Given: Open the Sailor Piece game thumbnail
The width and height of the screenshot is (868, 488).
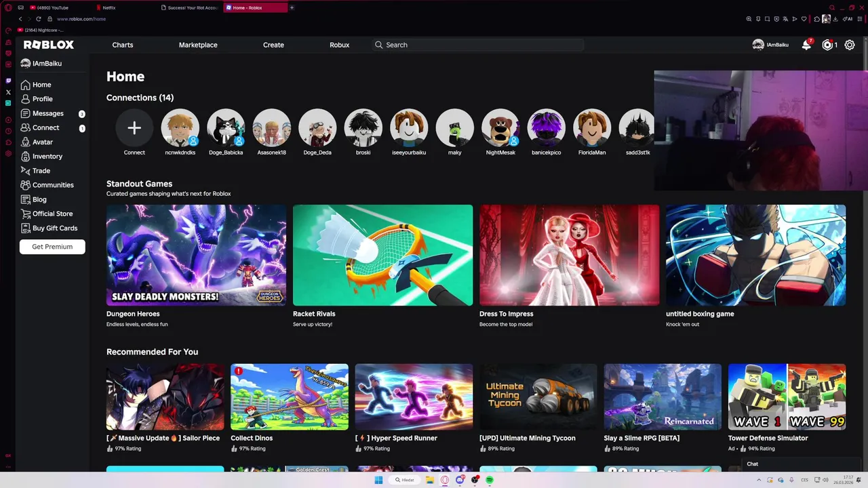Looking at the screenshot, I should [x=165, y=396].
